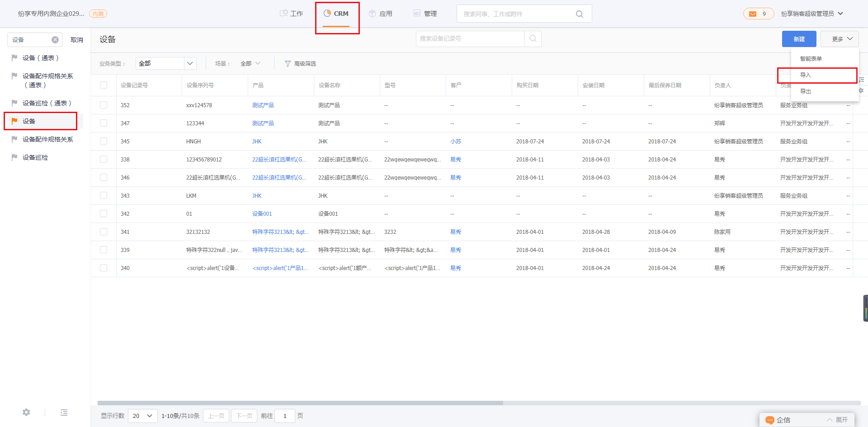Open the 工作 tab in top navigation
868x427 pixels.
click(x=291, y=14)
